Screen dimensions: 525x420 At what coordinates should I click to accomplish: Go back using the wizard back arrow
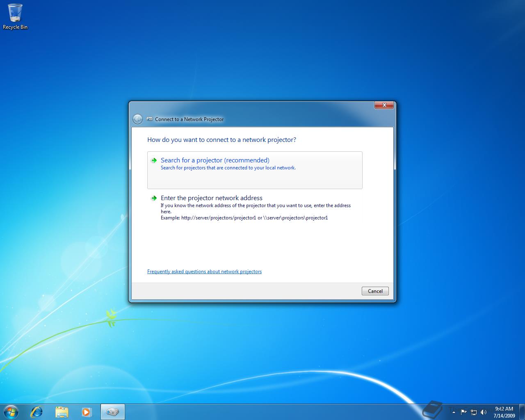coord(137,119)
